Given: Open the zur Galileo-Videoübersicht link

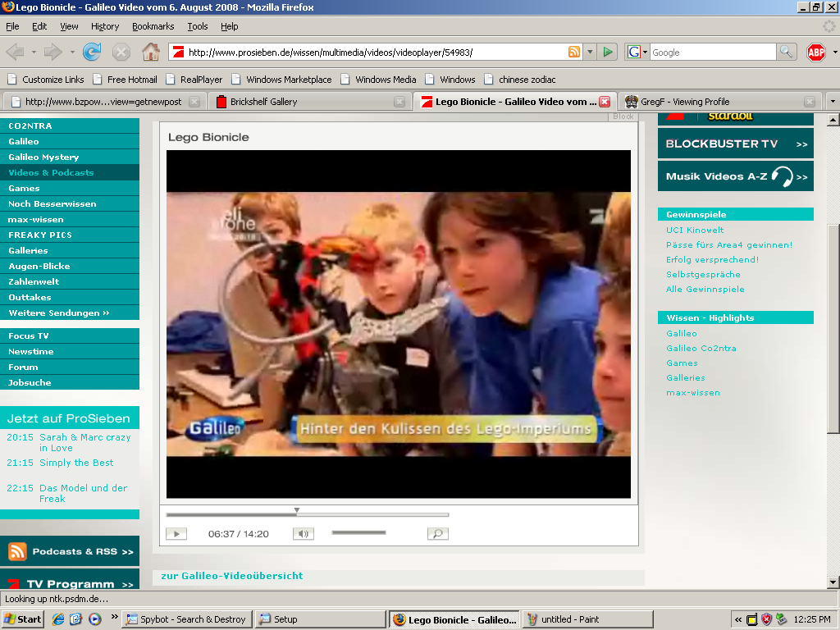Looking at the screenshot, I should tap(232, 576).
